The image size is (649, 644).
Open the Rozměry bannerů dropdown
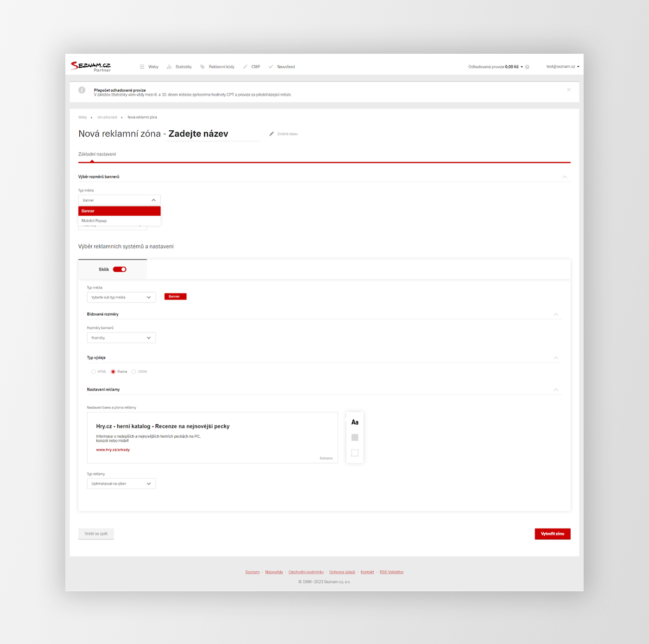(121, 338)
